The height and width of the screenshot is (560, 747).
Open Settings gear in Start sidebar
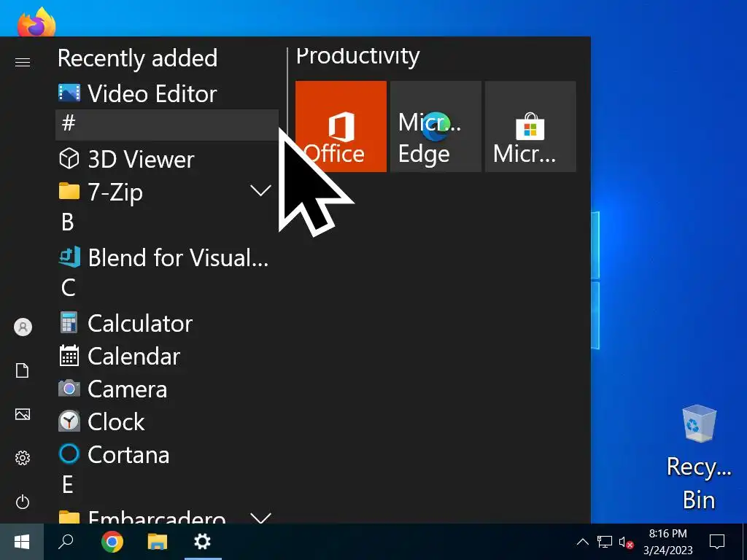23,458
